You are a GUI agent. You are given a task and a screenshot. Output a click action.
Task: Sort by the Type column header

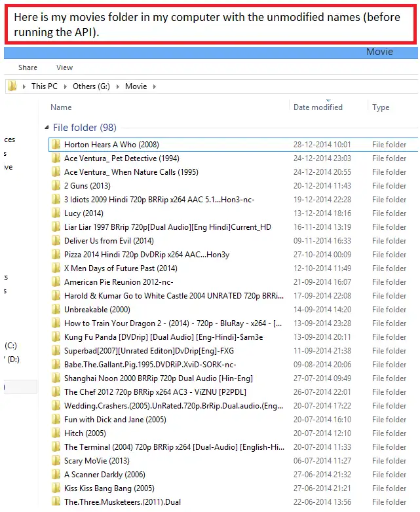point(381,107)
